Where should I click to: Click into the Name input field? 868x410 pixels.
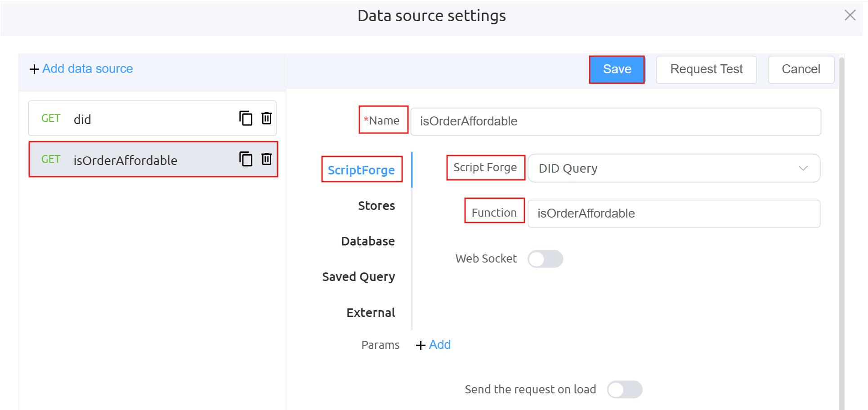615,121
